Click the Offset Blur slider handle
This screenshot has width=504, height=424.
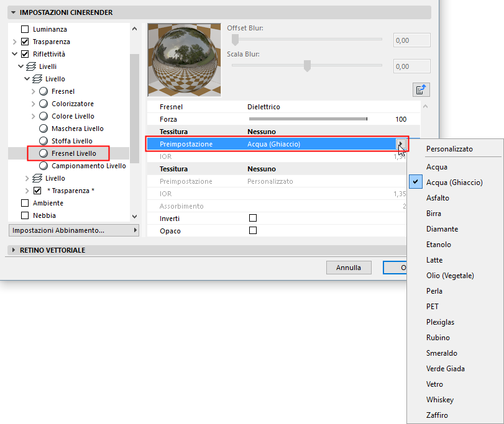pos(236,40)
